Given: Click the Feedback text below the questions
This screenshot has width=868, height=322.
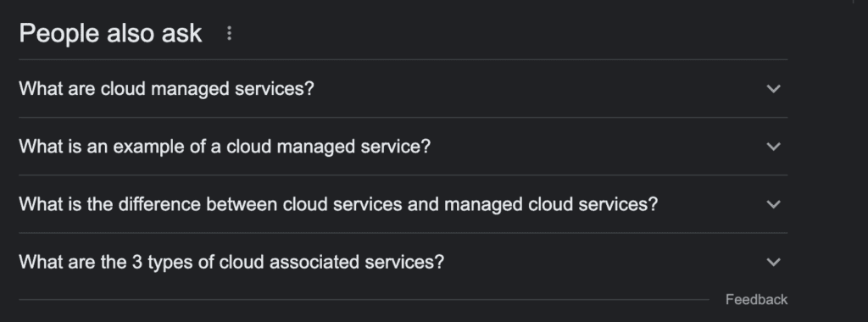Looking at the screenshot, I should 756,299.
